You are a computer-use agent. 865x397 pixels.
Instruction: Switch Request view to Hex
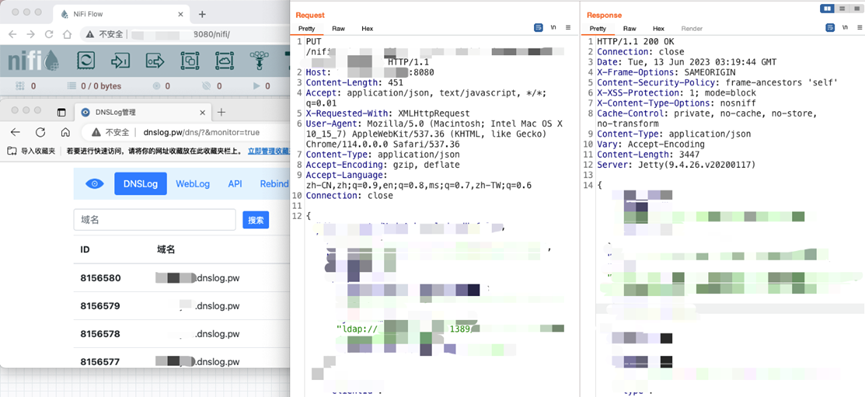(367, 29)
